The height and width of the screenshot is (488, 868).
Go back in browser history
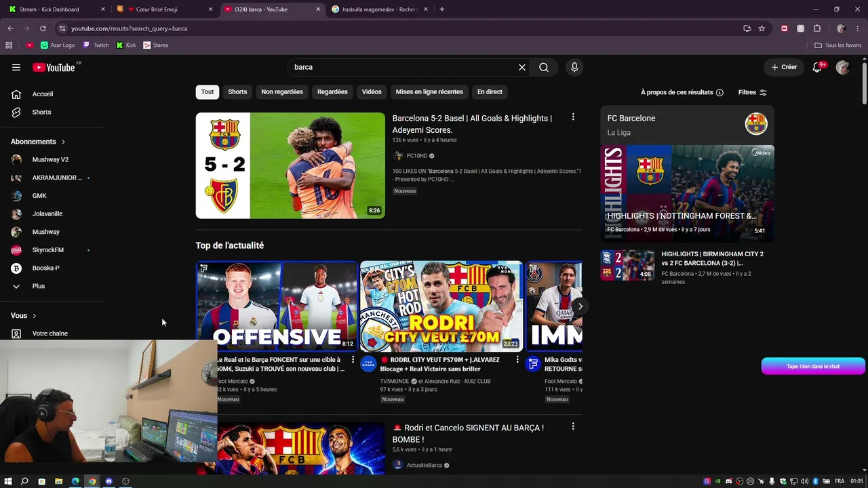tap(10, 28)
